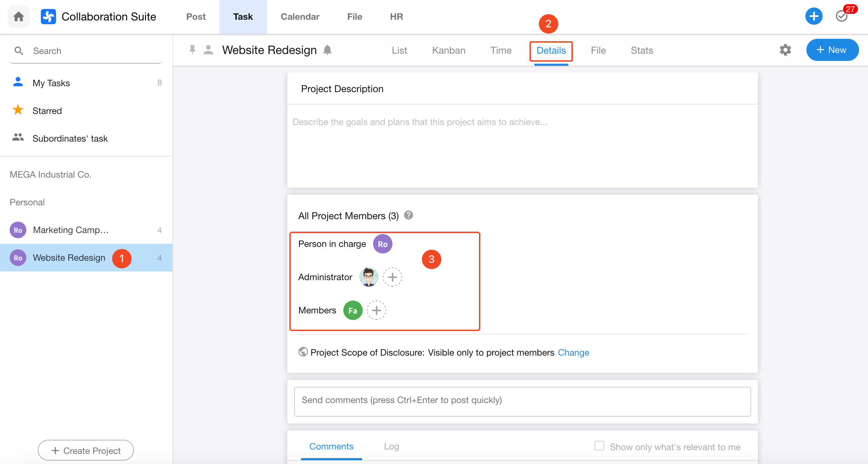Open the pending tasks checkmark icon
The width and height of the screenshot is (868, 464).
click(x=842, y=16)
